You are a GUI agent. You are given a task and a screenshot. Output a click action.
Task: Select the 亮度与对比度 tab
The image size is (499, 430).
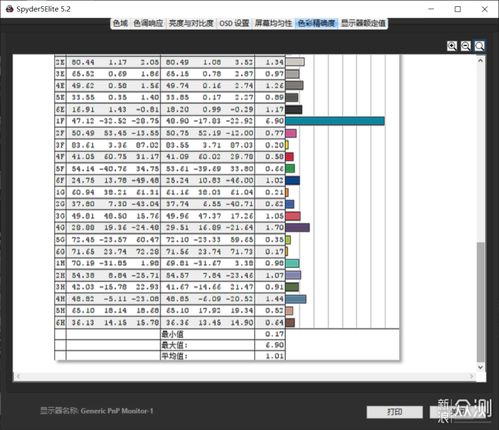coord(191,23)
